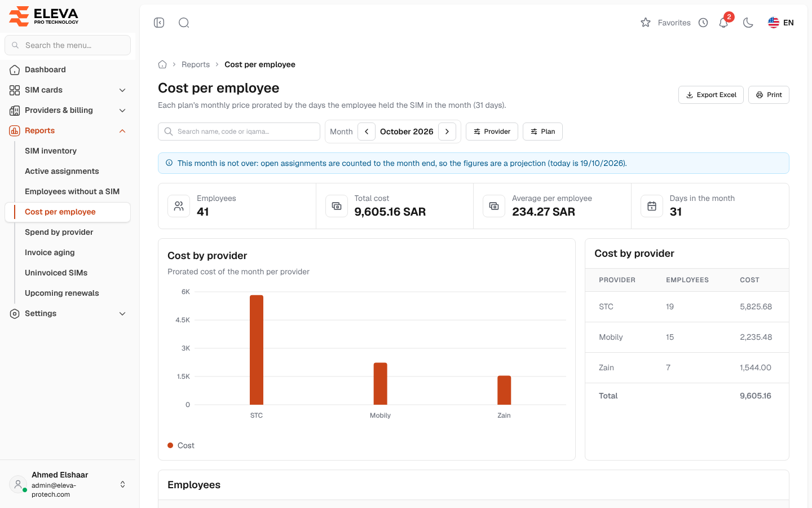Click the Reports breadcrumb link
The image size is (812, 508).
click(196, 64)
